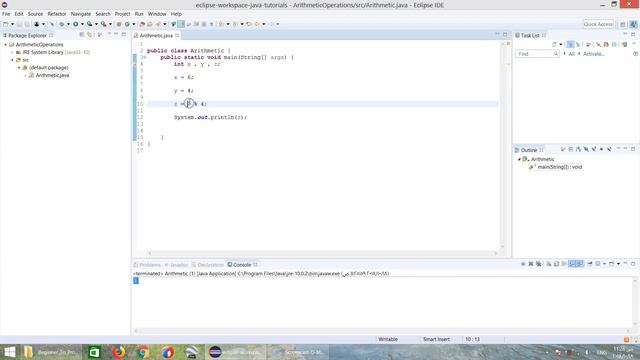Select main(String[]) : void in Outline
The height and width of the screenshot is (360, 640).
560,167
